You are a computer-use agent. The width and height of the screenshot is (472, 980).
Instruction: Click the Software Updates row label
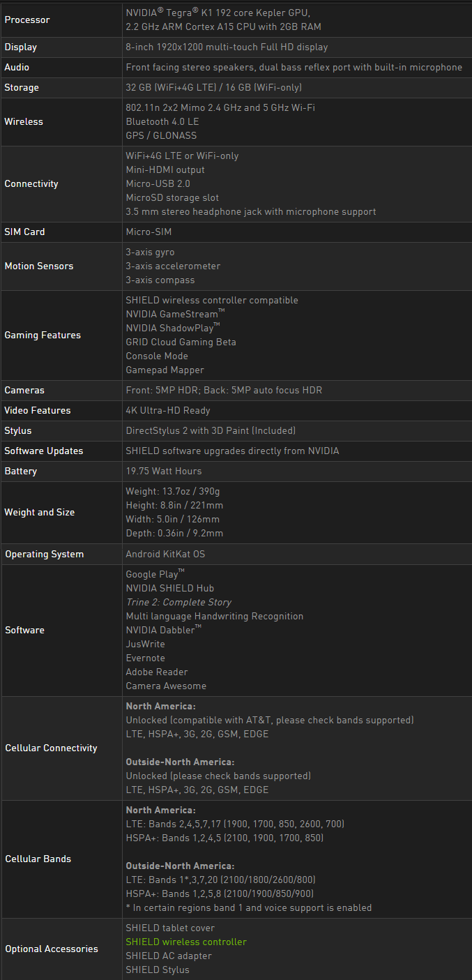tap(44, 451)
